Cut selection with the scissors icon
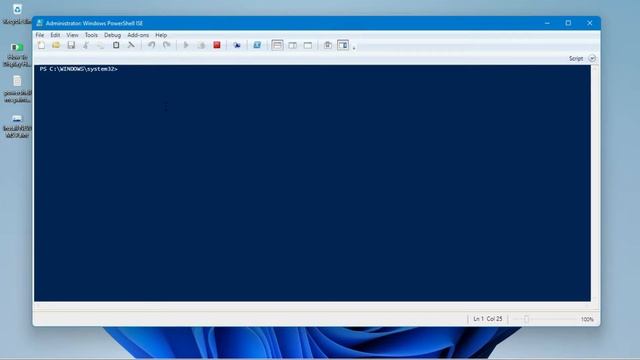 click(86, 45)
